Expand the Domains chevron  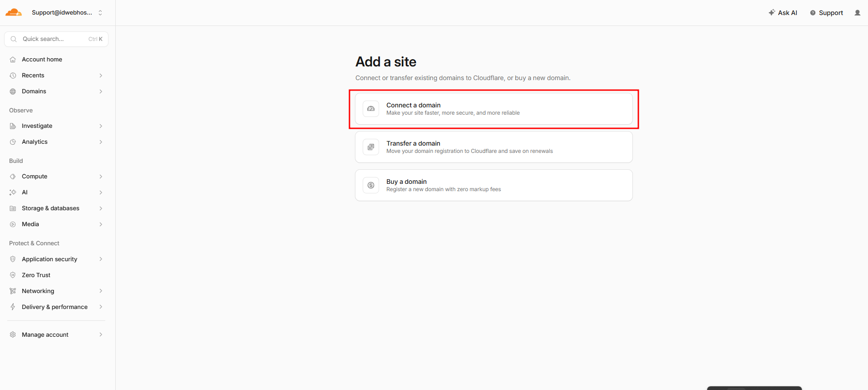101,91
